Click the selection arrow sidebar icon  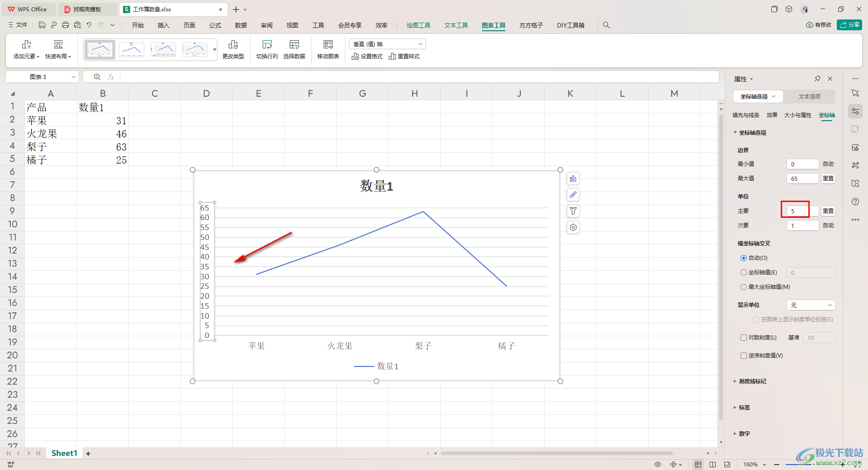coord(855,93)
